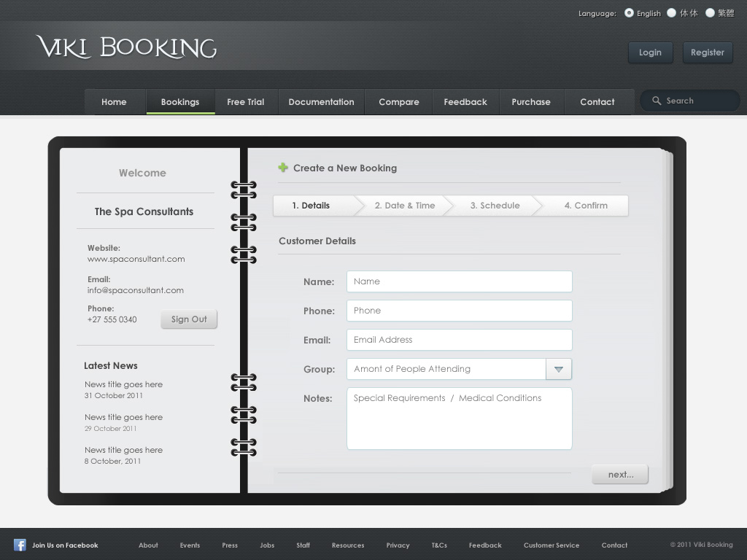Click the search magnifier icon
The image size is (747, 560).
tap(657, 101)
